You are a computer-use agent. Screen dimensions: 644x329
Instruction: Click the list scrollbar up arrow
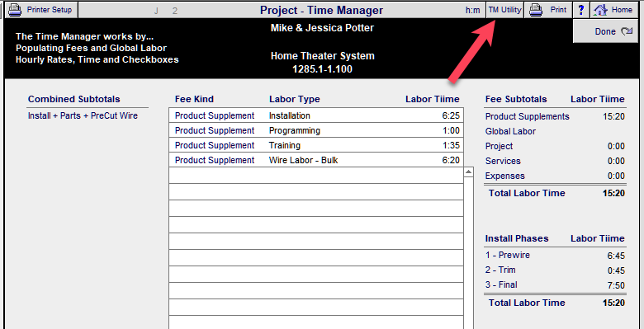coord(469,172)
